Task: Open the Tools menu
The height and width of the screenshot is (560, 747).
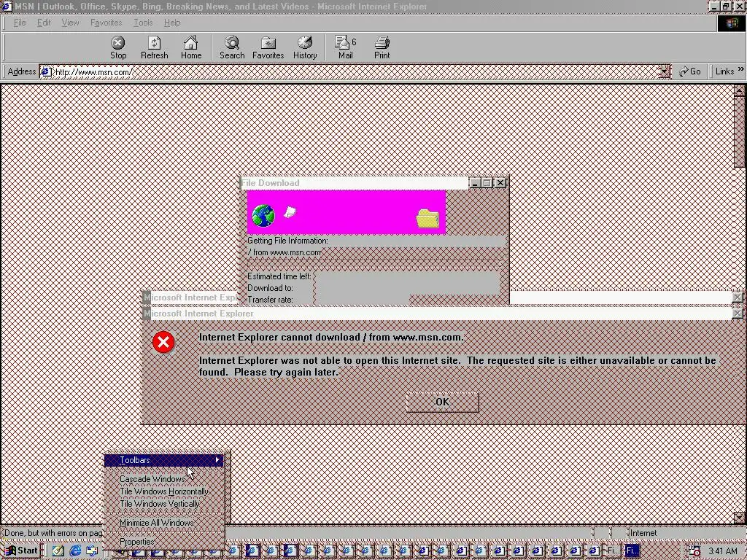Action: 143,23
